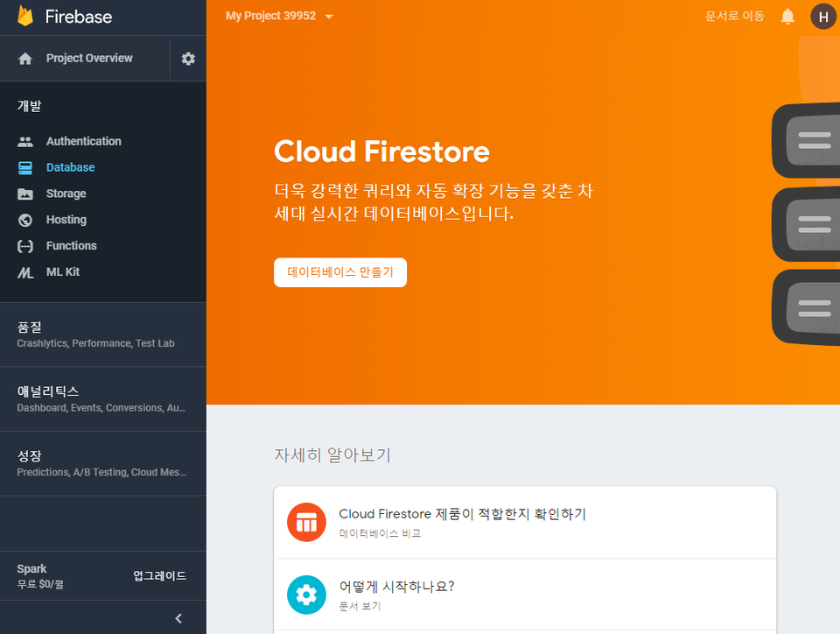This screenshot has width=840, height=634.
Task: Click the 문서로 이동 link
Action: [x=734, y=16]
